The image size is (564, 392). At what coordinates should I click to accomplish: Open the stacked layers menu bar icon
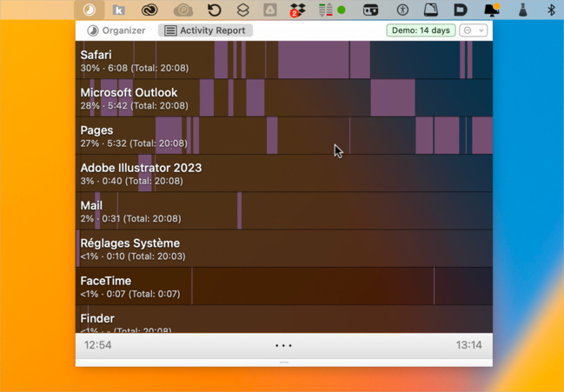tap(243, 10)
